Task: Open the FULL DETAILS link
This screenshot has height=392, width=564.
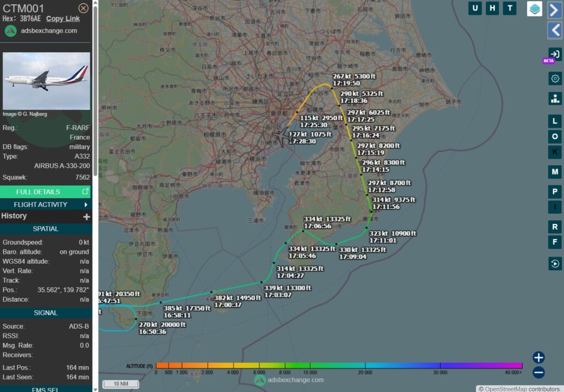Action: (45, 192)
